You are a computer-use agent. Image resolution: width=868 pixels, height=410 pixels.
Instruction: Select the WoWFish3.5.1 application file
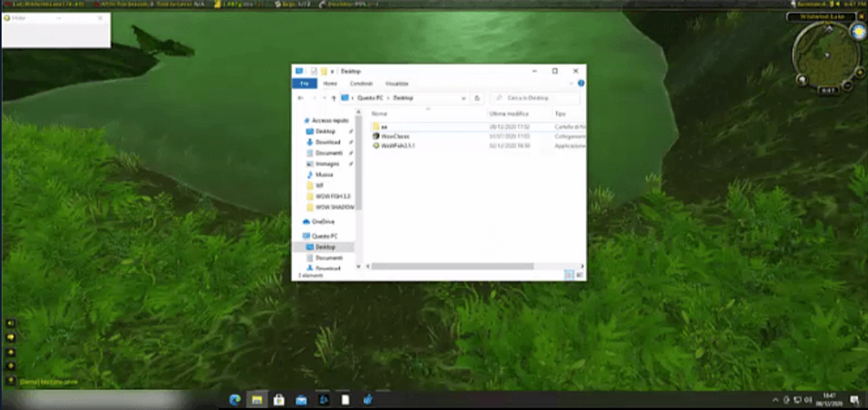click(x=397, y=146)
